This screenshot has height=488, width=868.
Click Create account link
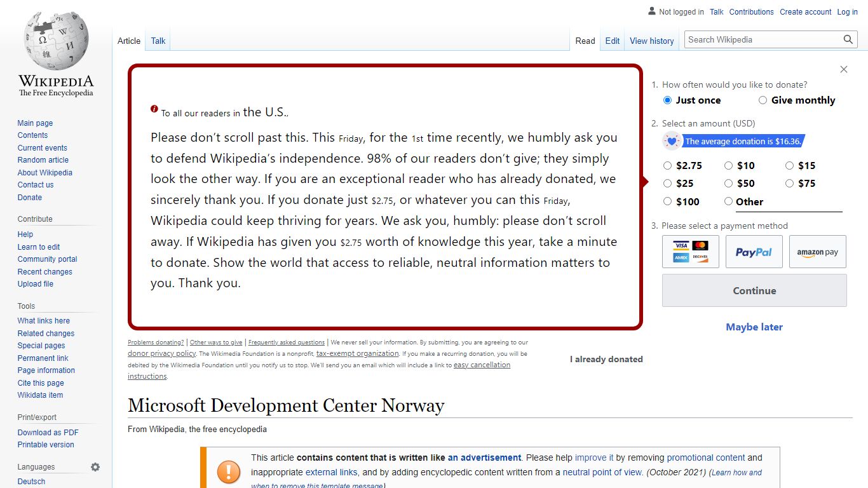click(x=806, y=12)
